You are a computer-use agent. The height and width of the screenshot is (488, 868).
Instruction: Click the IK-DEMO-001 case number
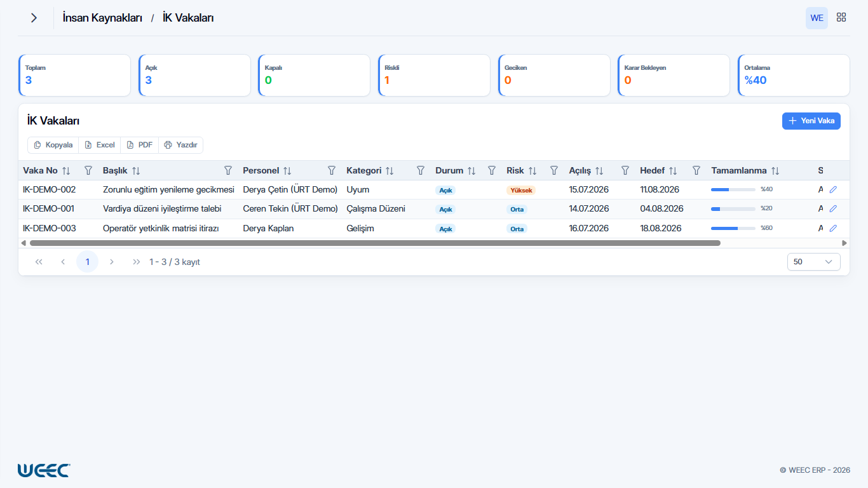tap(48, 208)
